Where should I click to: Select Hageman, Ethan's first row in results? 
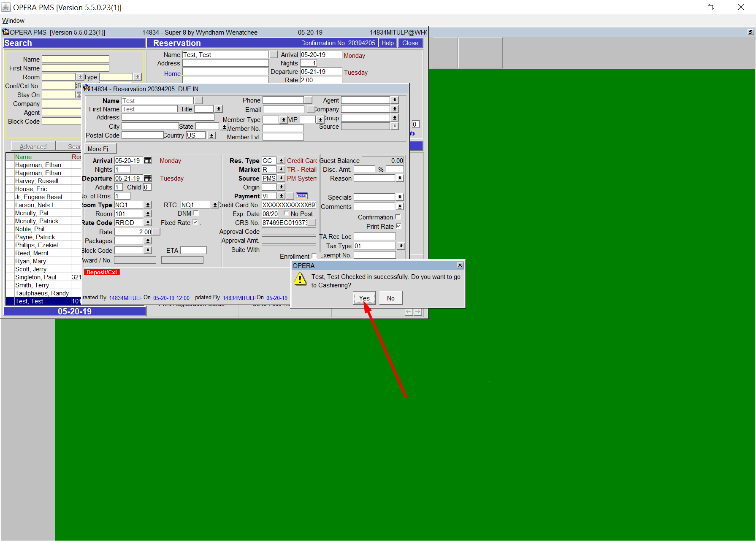(x=38, y=165)
